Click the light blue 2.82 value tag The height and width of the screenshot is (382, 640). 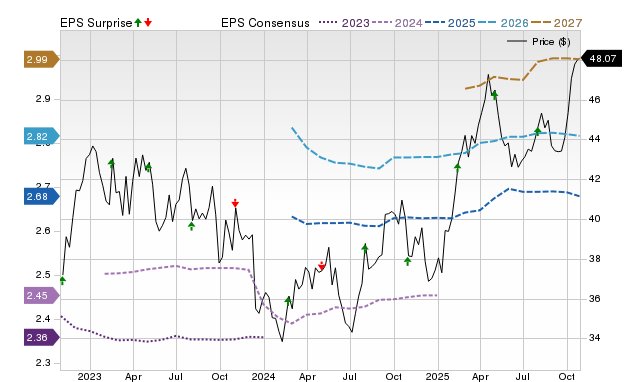click(41, 136)
